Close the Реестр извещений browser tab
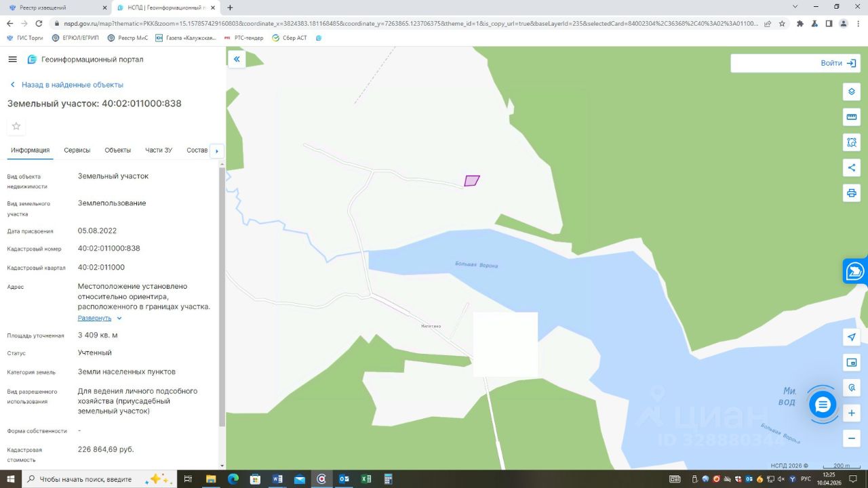This screenshot has height=488, width=868. pos(103,7)
